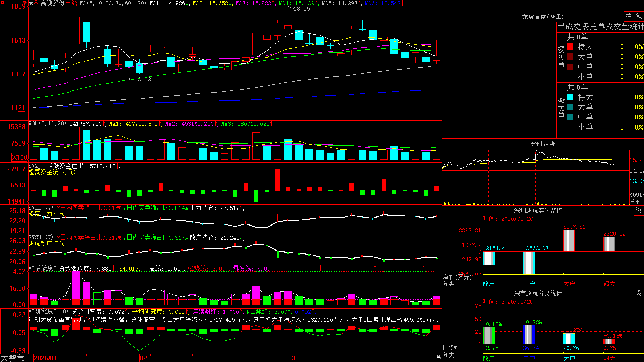Click the star favorite icon beside 高测股份
Screen dimensions: 644x362
pyautogui.click(x=31, y=3)
